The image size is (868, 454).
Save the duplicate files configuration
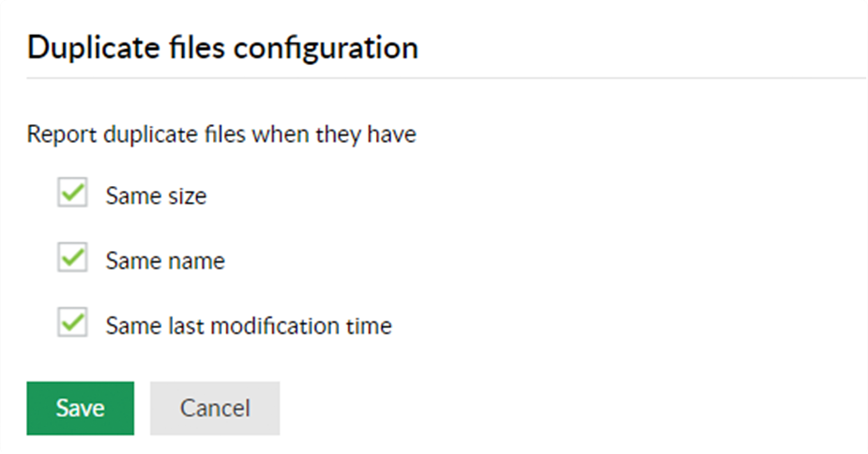(x=80, y=408)
